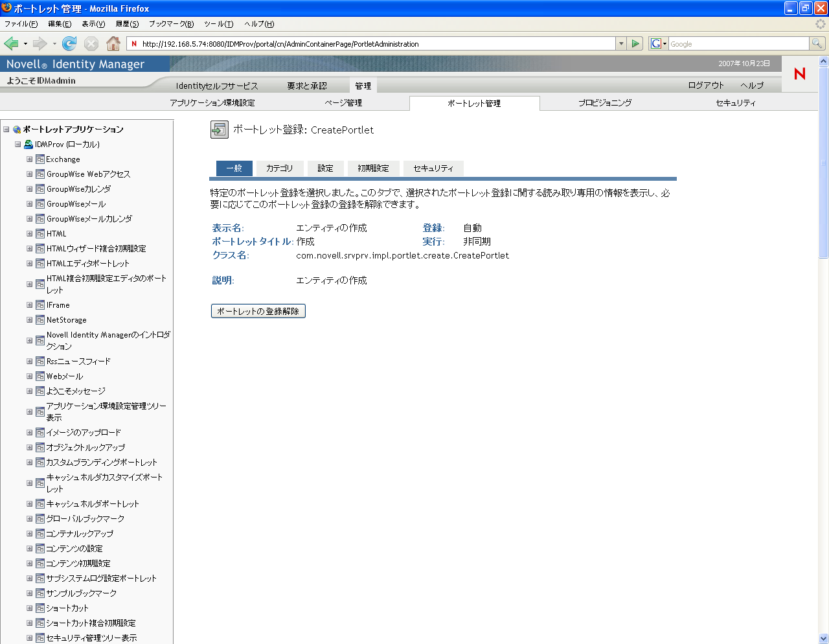The image size is (829, 644).
Task: Select the GroupWiseメールカレンダ tree item
Action: 89,219
